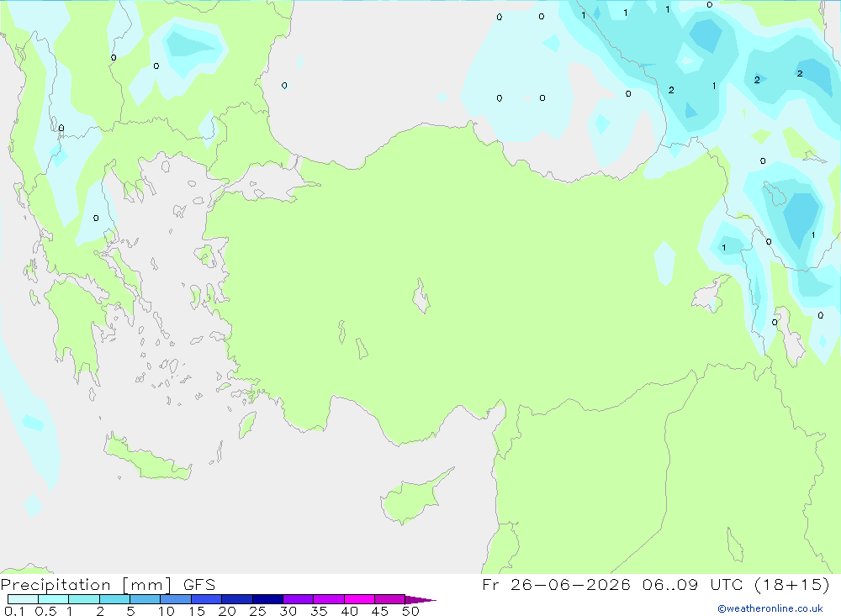Click the legend value "0.5"

pos(45,611)
